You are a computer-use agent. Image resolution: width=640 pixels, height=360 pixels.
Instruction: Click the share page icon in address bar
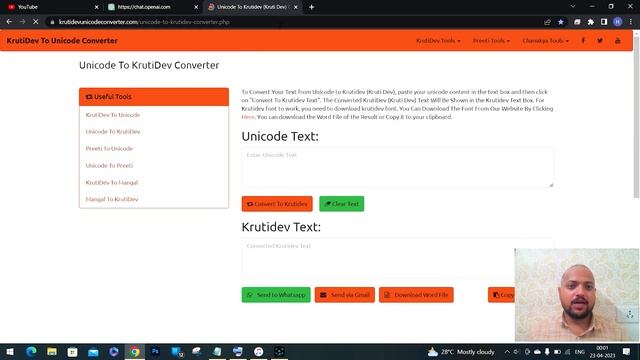click(x=547, y=22)
